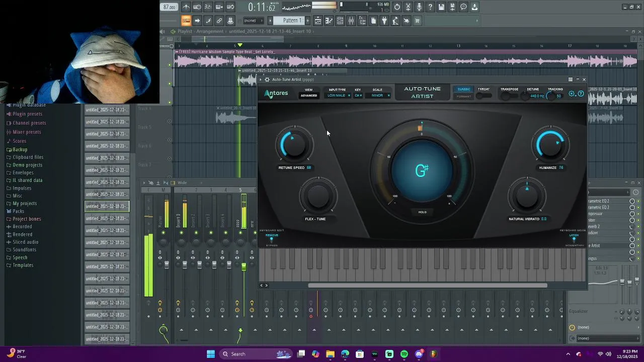The width and height of the screenshot is (644, 362).
Task: Open the playlist view icon next to Pattern 1
Action: [318, 21]
